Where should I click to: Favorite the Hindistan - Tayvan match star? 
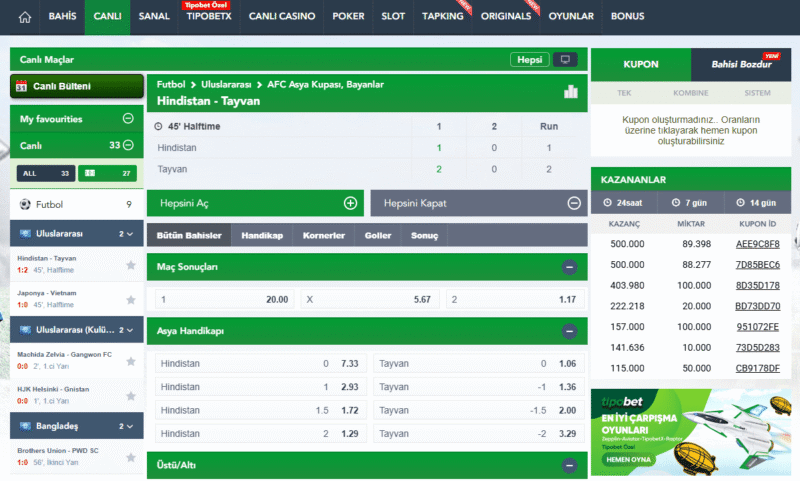point(131,265)
